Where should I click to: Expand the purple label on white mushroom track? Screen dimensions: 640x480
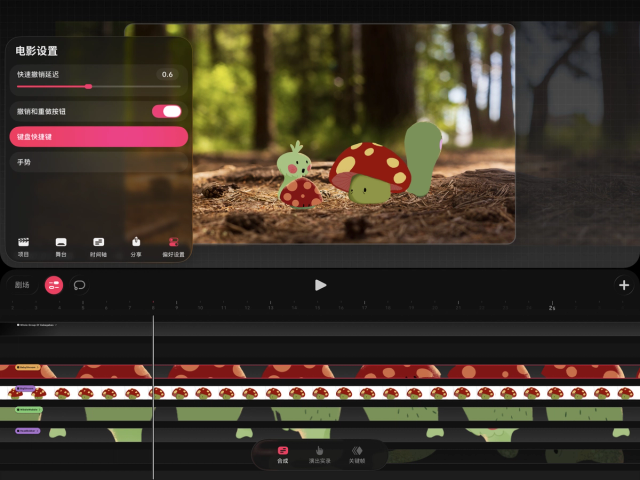(x=25, y=388)
